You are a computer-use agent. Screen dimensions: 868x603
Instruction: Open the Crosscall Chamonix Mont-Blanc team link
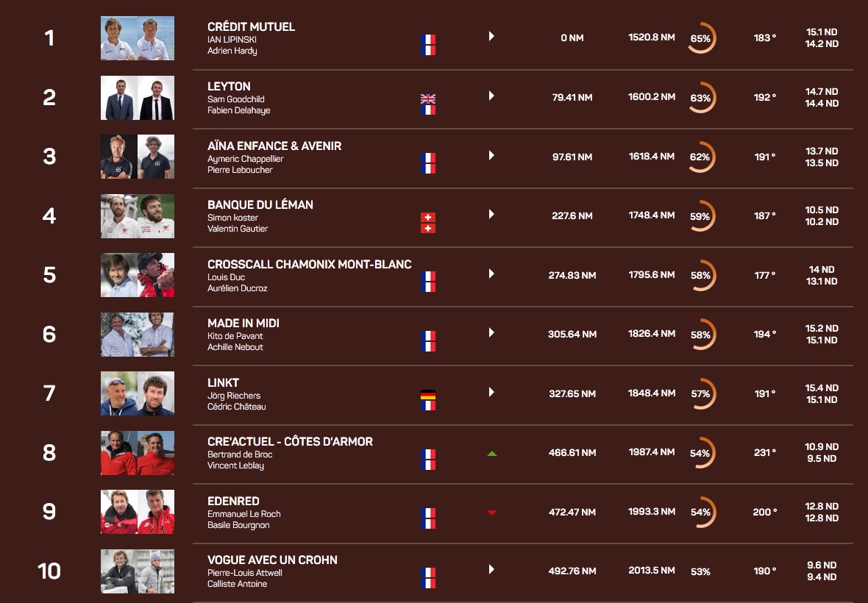[x=309, y=264]
